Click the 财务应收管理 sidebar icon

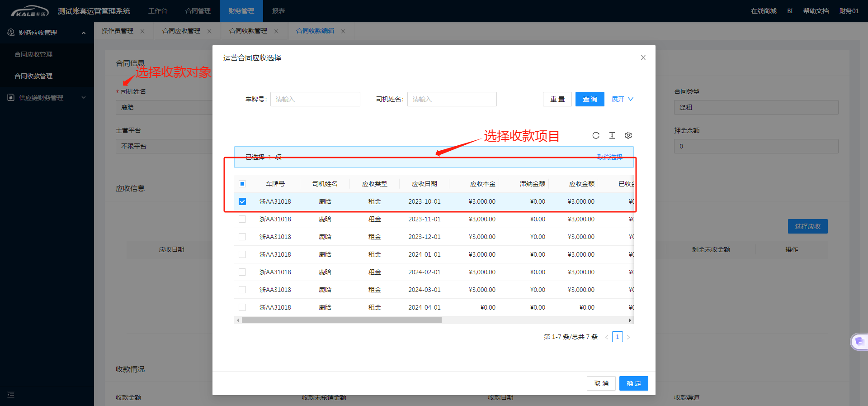click(11, 33)
